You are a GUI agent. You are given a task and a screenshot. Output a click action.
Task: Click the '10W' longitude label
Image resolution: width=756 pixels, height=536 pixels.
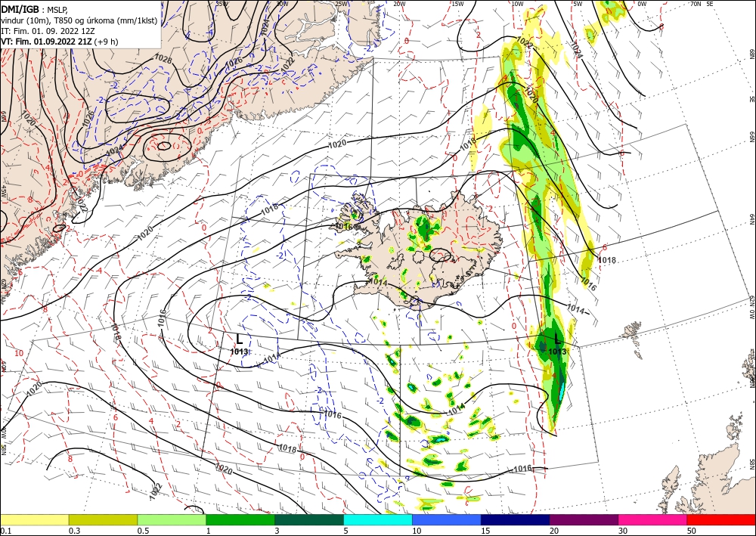(517, 4)
